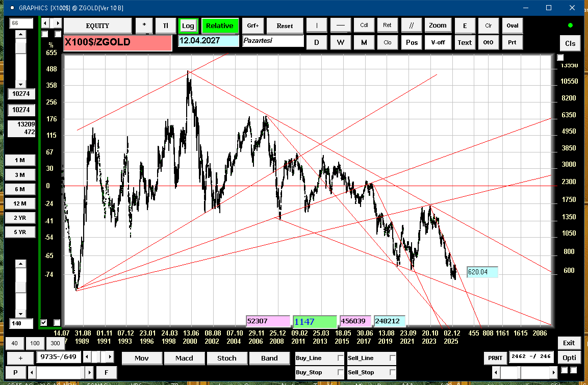The height and width of the screenshot is (385, 588).
Task: Toggle the Log scale button
Action: click(188, 25)
